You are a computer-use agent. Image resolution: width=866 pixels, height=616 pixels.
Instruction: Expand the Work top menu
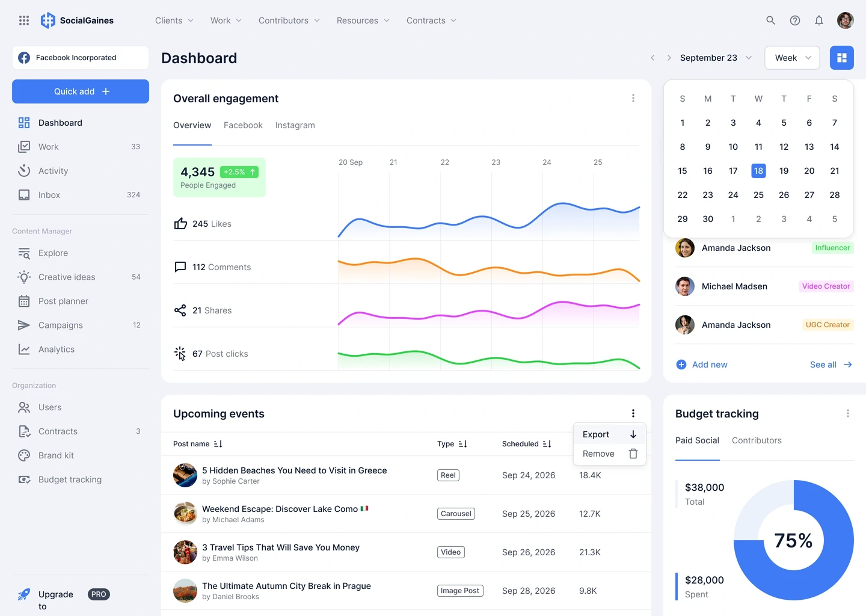(x=226, y=20)
